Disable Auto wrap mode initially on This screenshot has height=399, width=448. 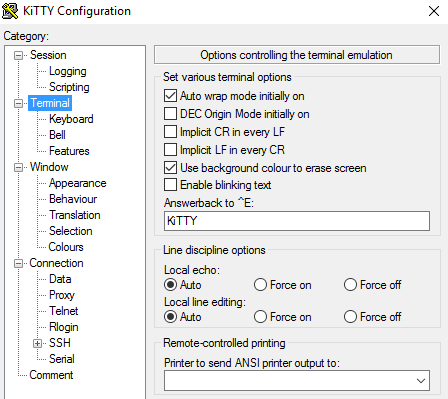170,96
